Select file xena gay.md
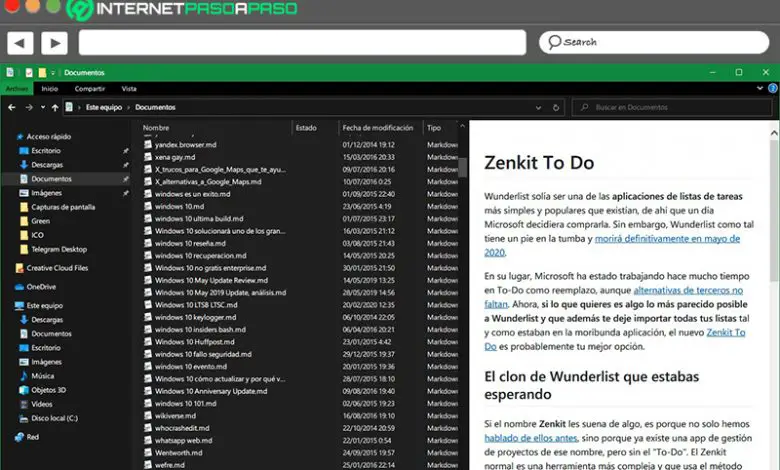Screen dimensions: 780x470 175,157
